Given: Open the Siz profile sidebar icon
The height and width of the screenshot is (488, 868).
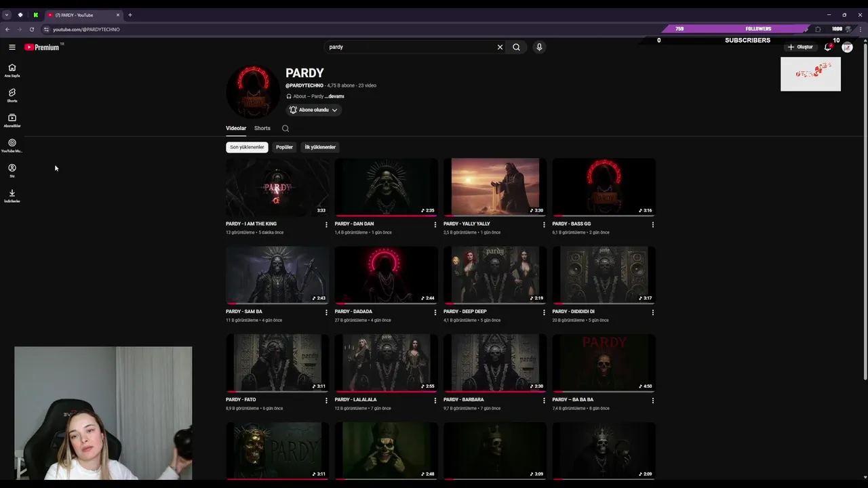Looking at the screenshot, I should click(12, 171).
